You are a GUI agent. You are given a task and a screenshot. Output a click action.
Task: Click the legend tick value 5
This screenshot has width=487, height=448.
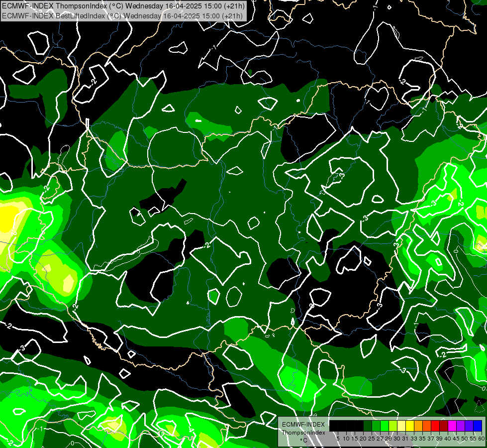coord(338,439)
